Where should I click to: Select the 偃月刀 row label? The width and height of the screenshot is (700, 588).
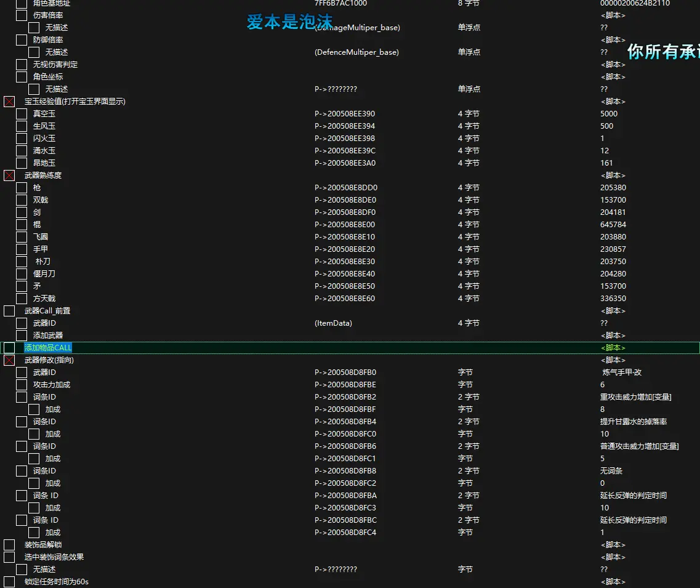(x=44, y=274)
